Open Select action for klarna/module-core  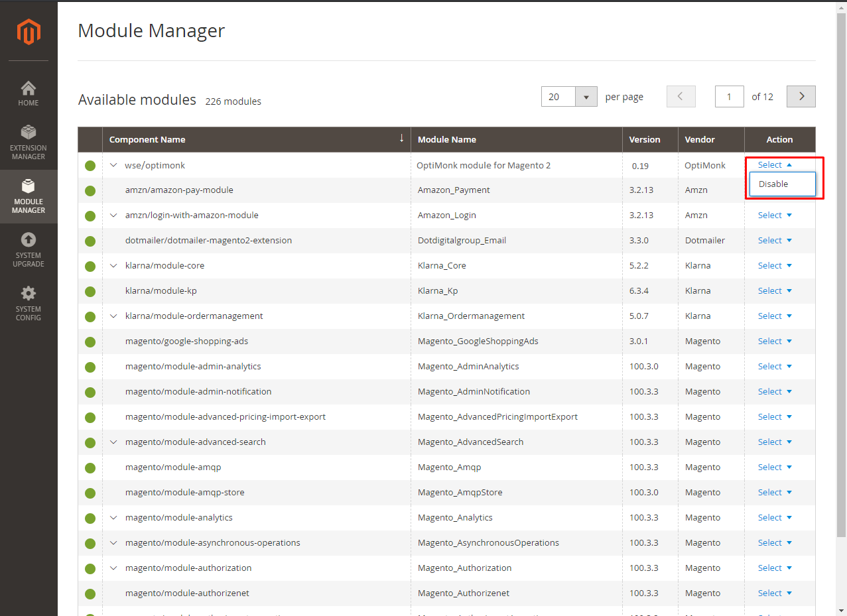click(775, 265)
